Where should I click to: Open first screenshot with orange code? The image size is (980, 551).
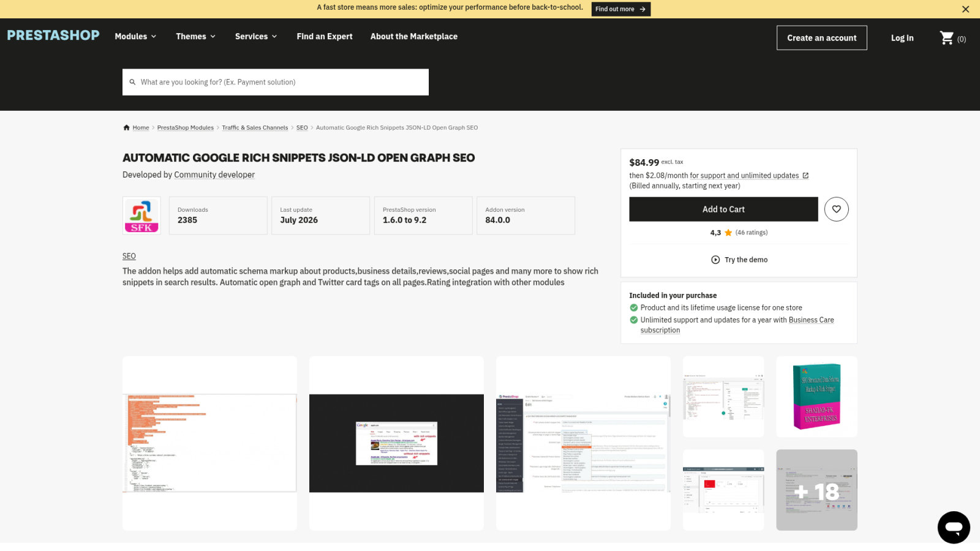tap(209, 443)
